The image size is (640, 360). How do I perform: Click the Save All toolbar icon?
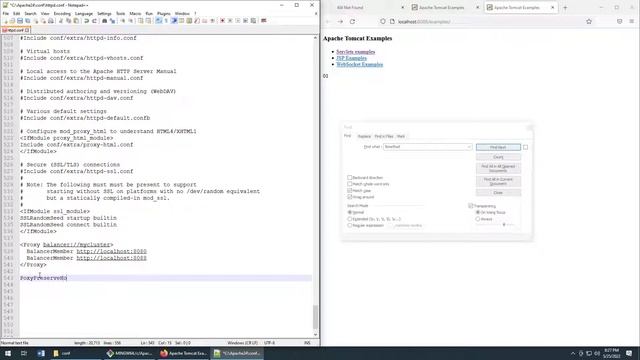pyautogui.click(x=27, y=20)
